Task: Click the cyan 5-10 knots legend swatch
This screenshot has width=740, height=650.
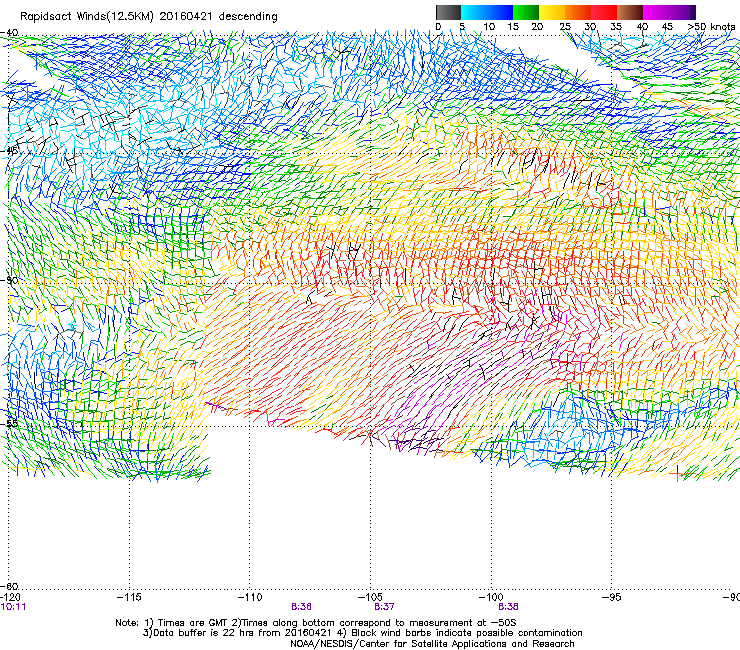Action: click(474, 12)
